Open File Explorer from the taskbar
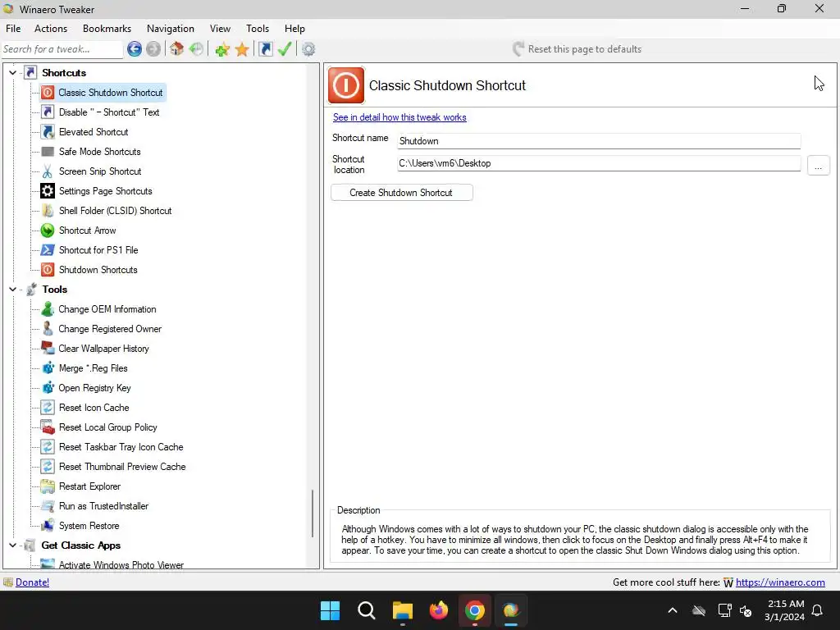The image size is (840, 630). [x=402, y=610]
